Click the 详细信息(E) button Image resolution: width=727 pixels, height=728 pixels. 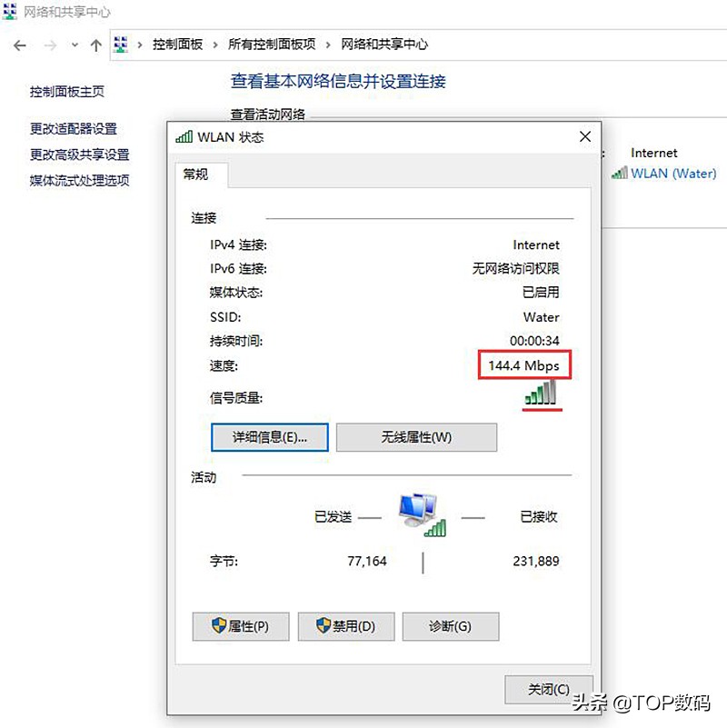tap(269, 437)
